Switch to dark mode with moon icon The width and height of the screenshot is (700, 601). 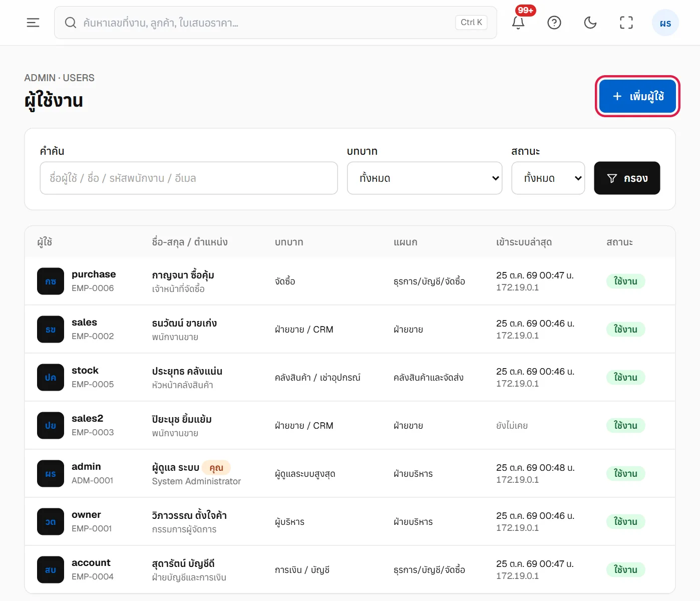(590, 23)
